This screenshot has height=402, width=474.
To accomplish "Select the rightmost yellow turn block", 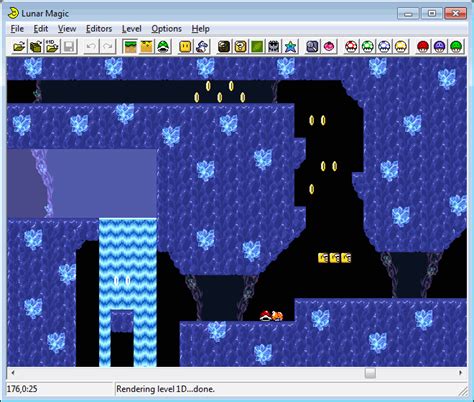I will tap(346, 258).
